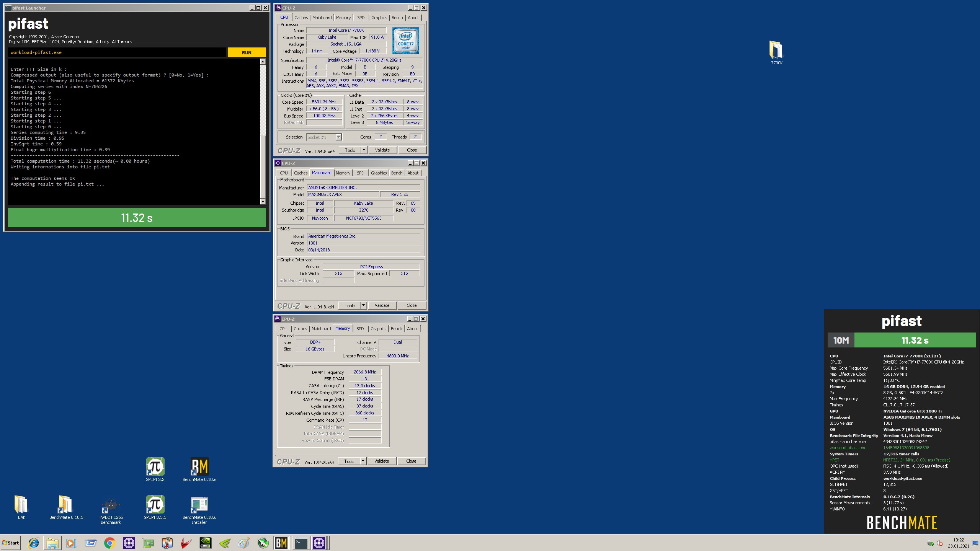The height and width of the screenshot is (551, 980).
Task: Click the Intel Core i7 logo in CPU-Z
Action: [x=405, y=41]
